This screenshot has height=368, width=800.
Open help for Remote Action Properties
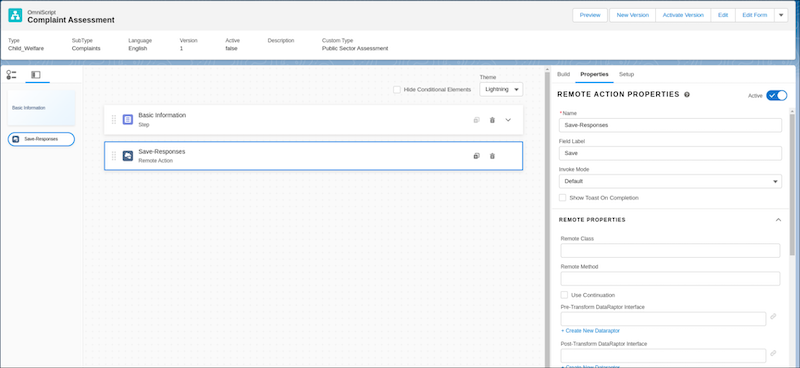[687, 94]
